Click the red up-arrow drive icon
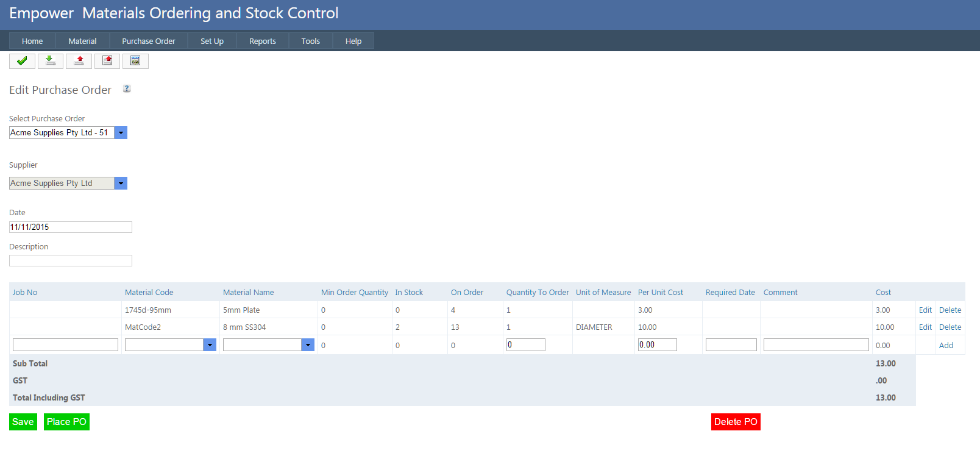The image size is (980, 456). (x=79, y=61)
